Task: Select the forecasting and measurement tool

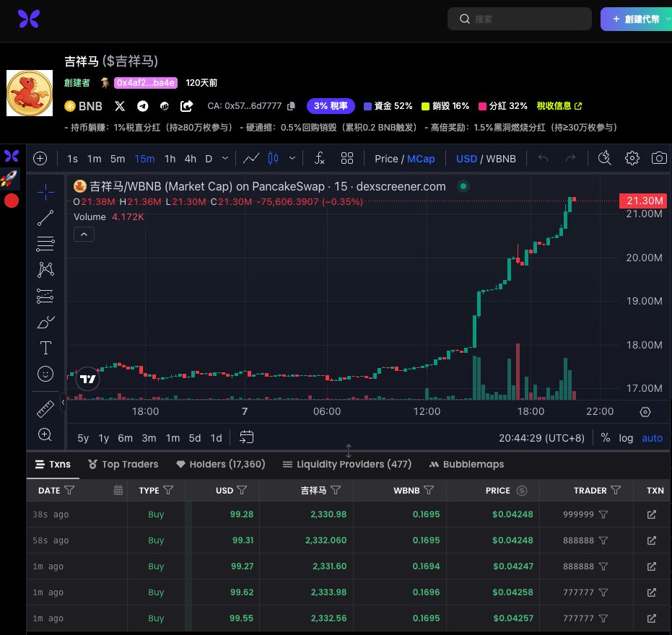Action: pyautogui.click(x=45, y=296)
